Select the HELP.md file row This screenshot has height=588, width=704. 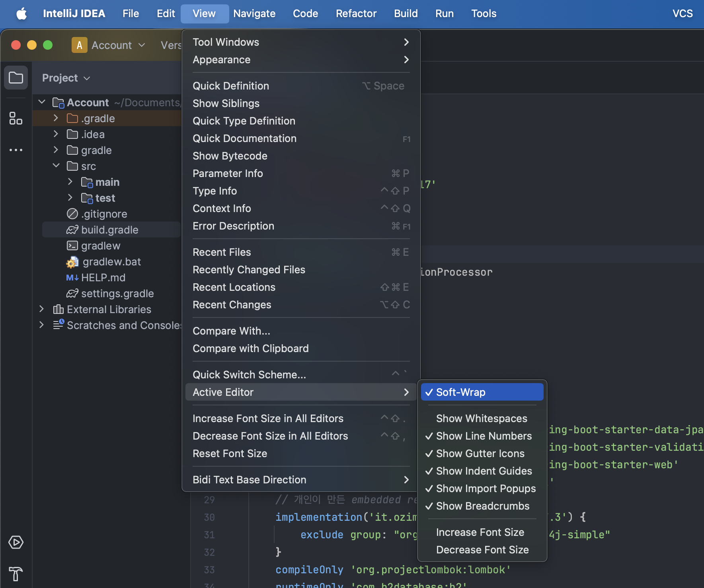107,277
